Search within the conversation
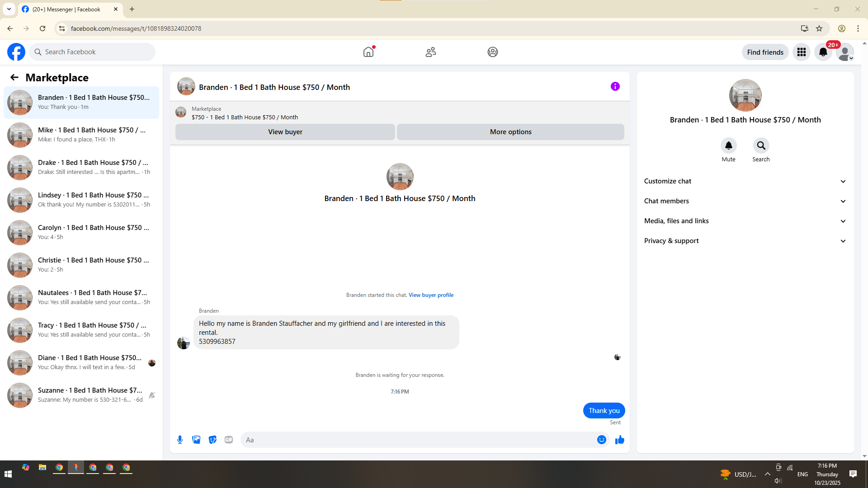868x488 pixels. click(x=761, y=145)
